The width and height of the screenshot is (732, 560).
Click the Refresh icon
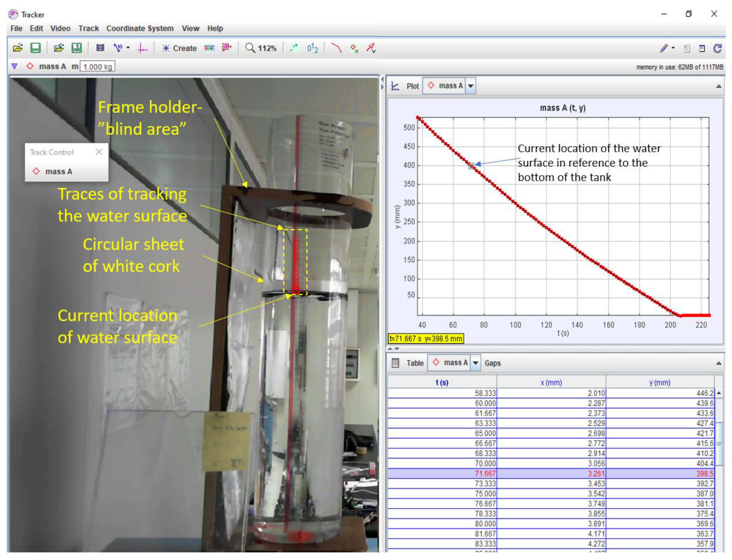click(x=718, y=48)
